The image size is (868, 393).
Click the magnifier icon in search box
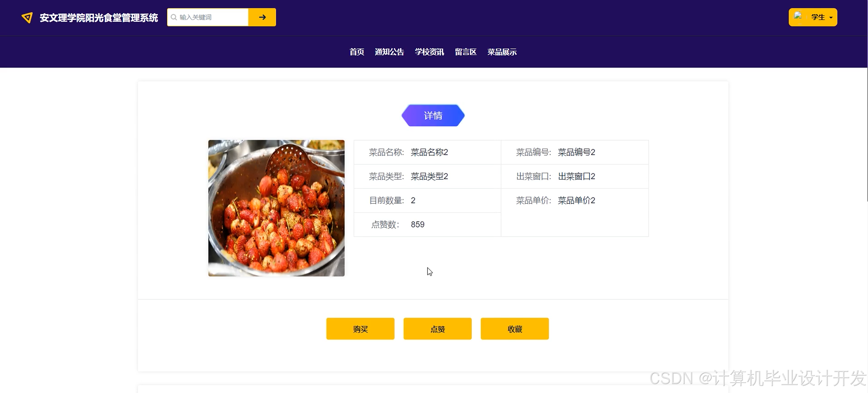174,17
